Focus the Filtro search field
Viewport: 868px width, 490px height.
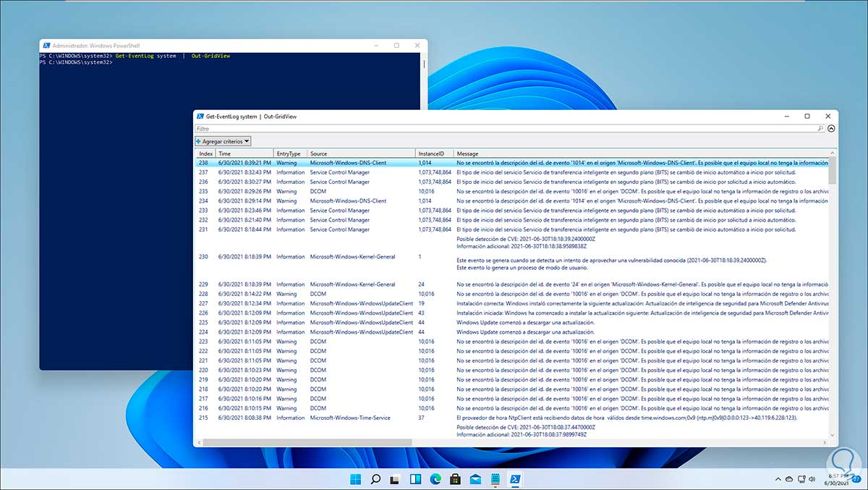[x=509, y=128]
